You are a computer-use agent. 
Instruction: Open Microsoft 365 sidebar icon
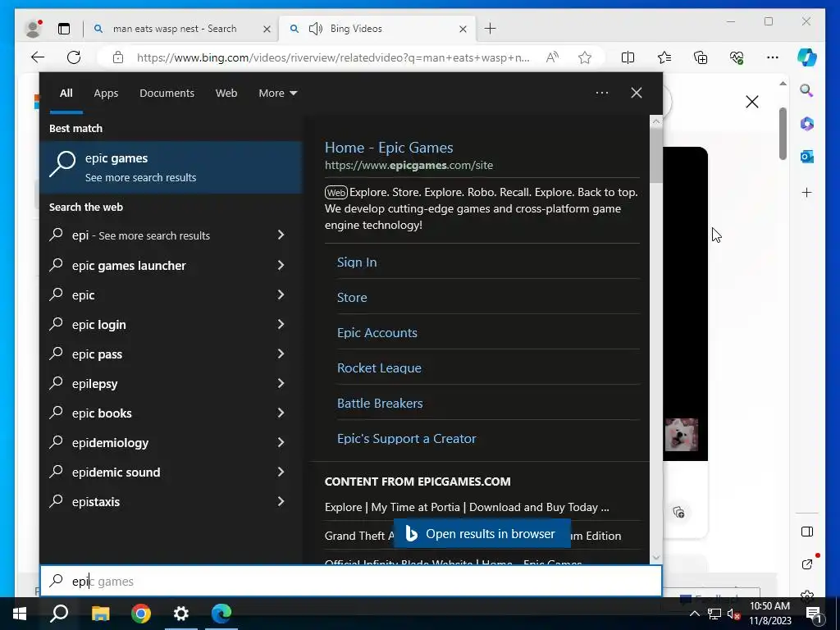pyautogui.click(x=807, y=124)
